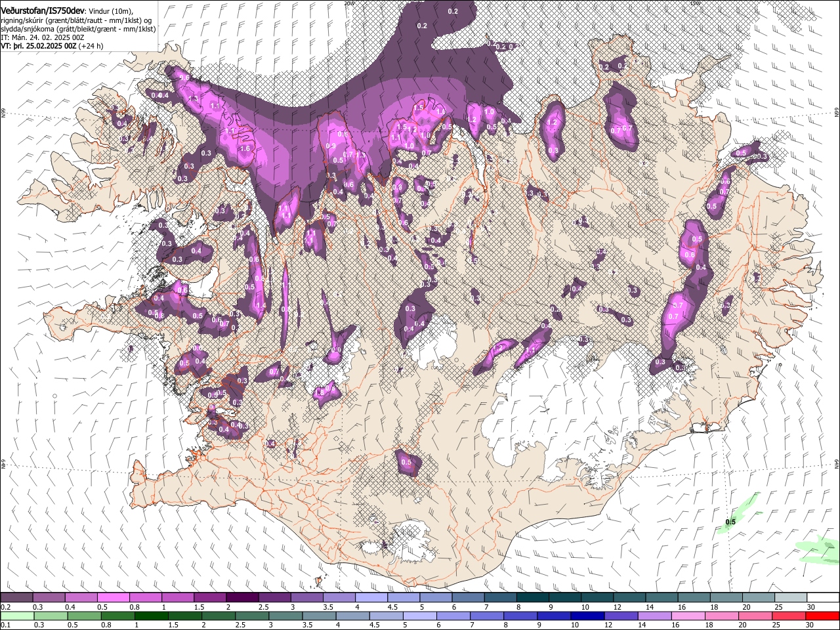Click the Veðurstofan/IS750dev title text
Image resolution: width=840 pixels, height=630 pixels.
(x=42, y=10)
